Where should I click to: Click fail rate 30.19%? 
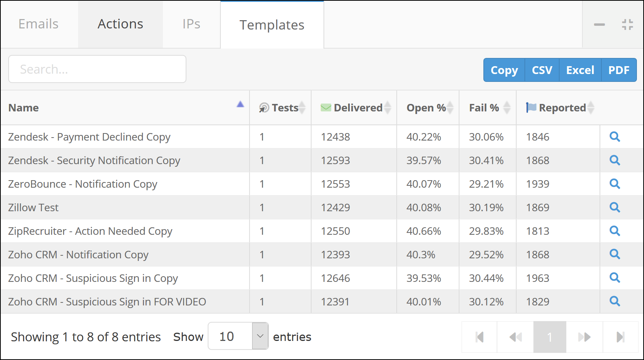486,207
